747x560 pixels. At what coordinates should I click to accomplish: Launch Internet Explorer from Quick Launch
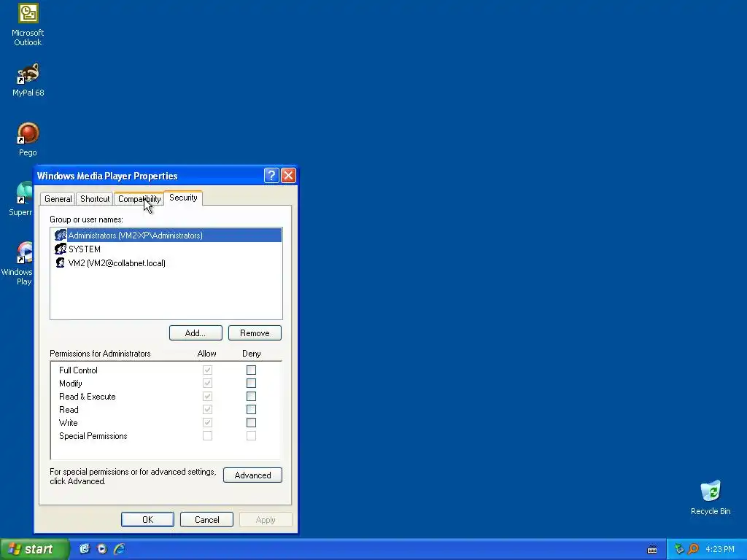(x=119, y=549)
